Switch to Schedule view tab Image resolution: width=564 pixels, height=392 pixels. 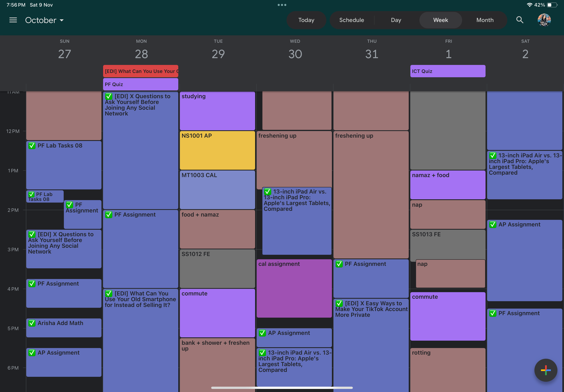point(351,20)
